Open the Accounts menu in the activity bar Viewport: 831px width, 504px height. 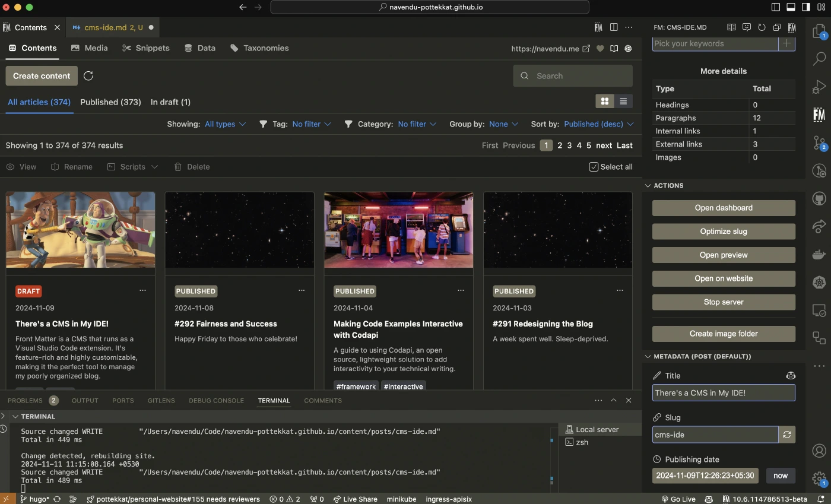pos(819,451)
